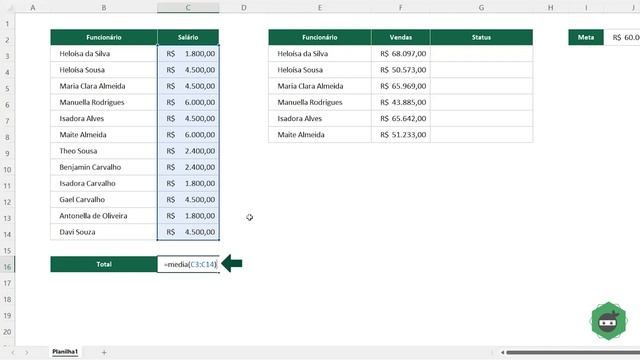Select column F header
Image resolution: width=640 pixels, height=360 pixels.
pos(400,7)
